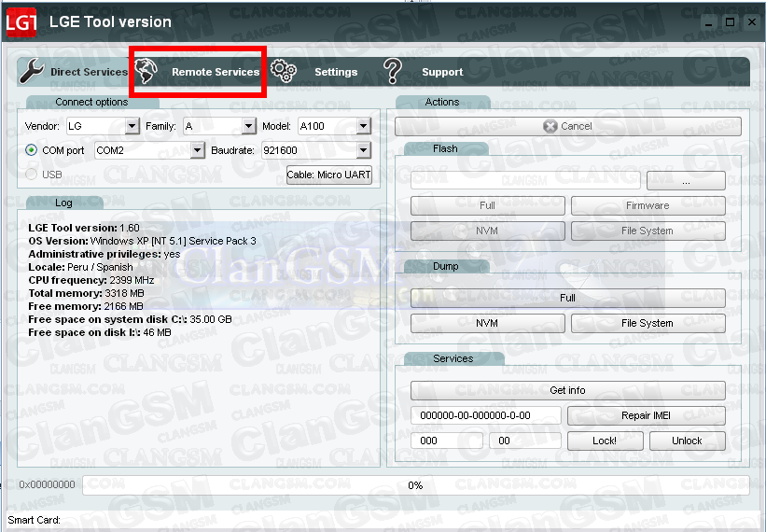Click the Flash file path field
This screenshot has width=766, height=532.
tap(525, 180)
